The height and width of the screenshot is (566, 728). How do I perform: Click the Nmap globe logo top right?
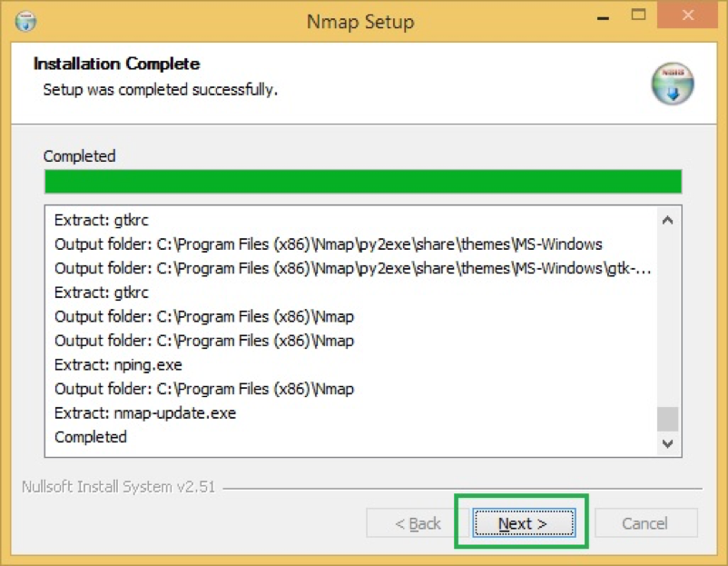[672, 82]
